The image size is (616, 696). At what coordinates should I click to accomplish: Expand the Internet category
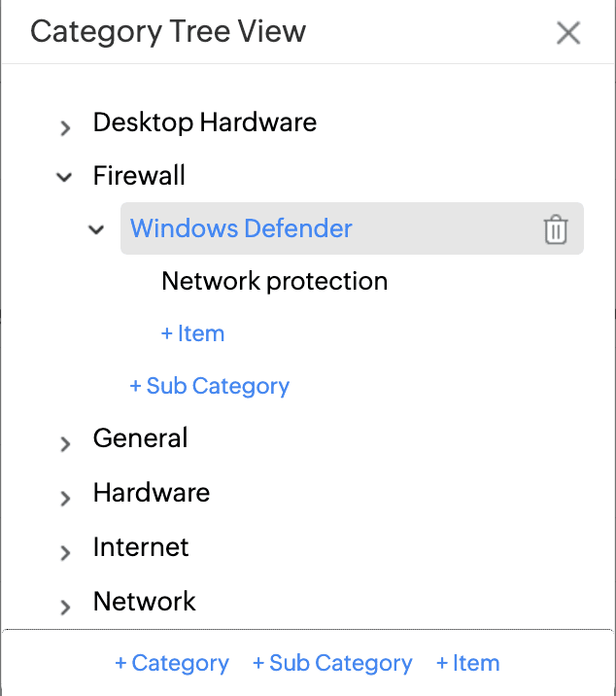[x=65, y=552]
